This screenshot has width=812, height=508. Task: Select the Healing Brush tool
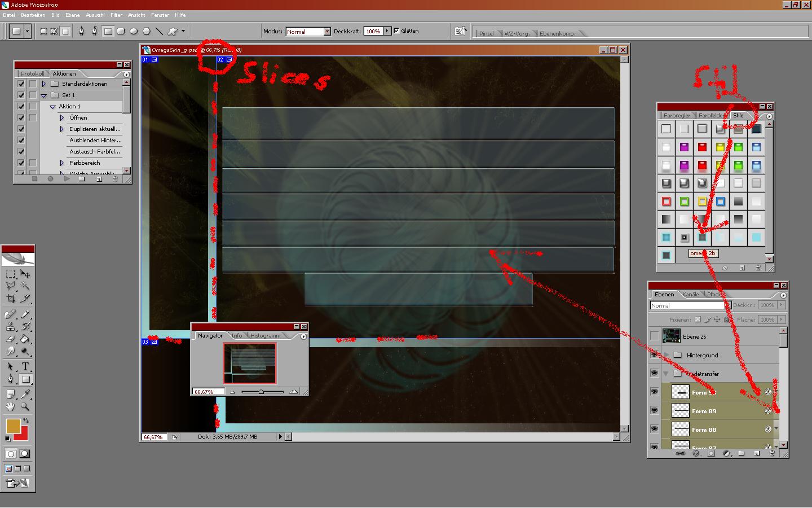[x=10, y=314]
